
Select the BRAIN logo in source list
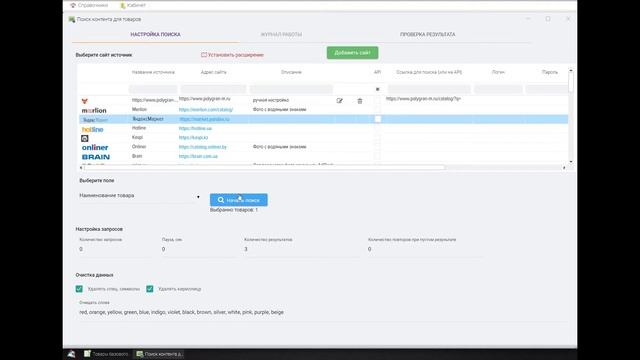click(96, 157)
